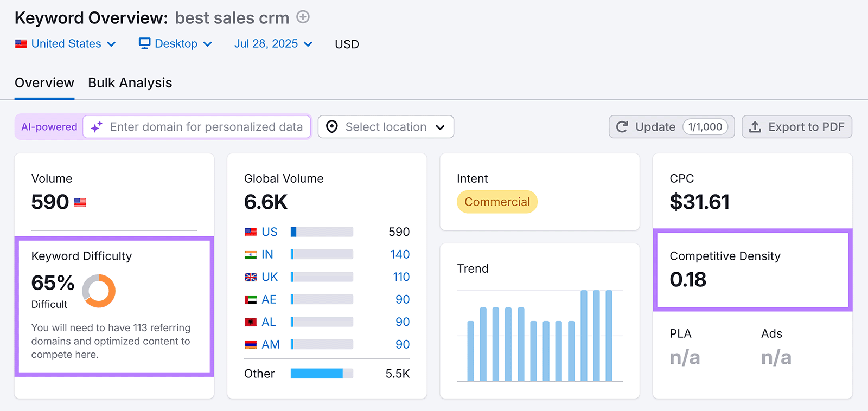Click the Keyword Difficulty donut chart
Screen dimensions: 868x411
coord(99,291)
